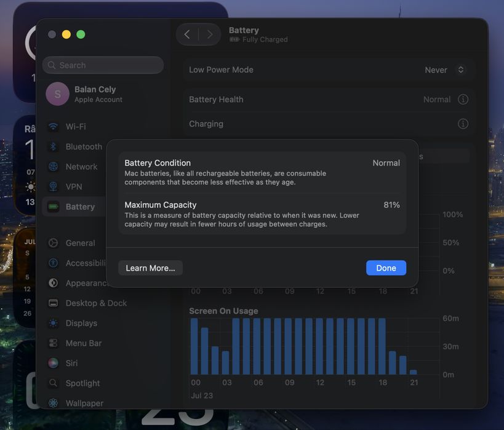Click the Normal value beside Battery Condition

386,163
